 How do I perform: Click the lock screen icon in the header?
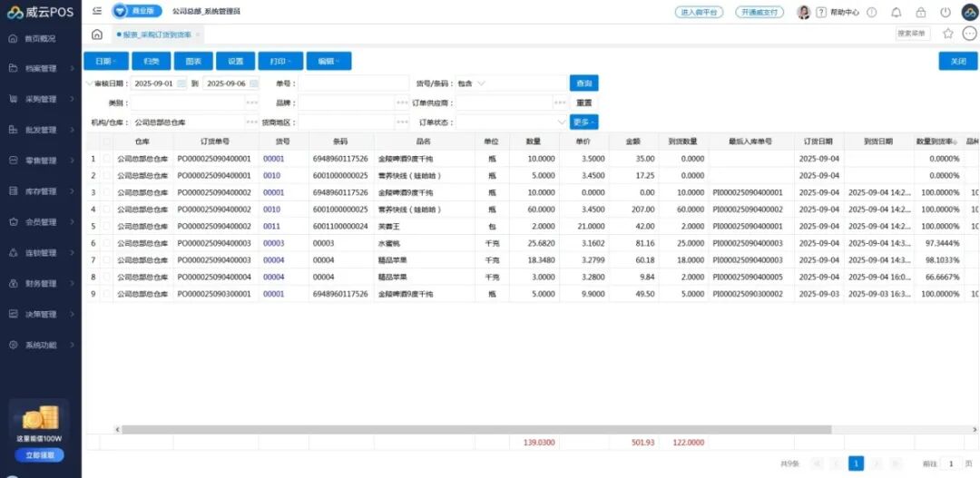tap(921, 12)
